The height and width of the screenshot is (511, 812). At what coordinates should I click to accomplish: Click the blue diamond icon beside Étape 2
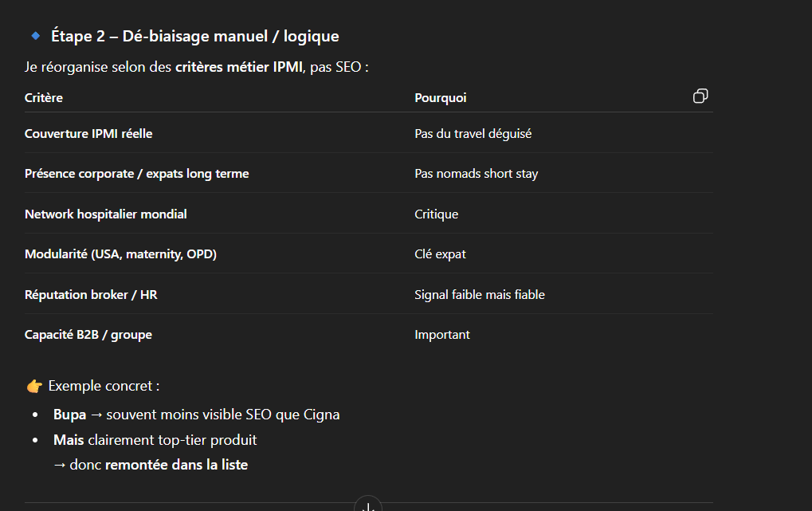[x=35, y=36]
